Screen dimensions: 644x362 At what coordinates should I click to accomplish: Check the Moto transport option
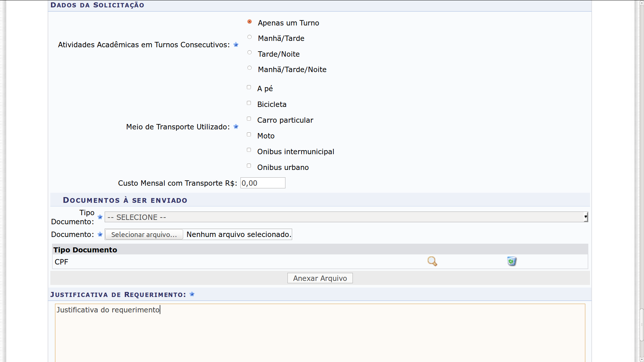(x=249, y=135)
